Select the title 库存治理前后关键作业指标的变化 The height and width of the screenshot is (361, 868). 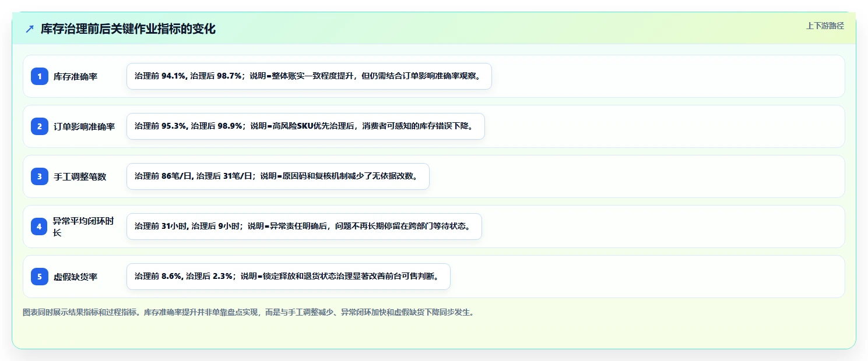tap(128, 29)
